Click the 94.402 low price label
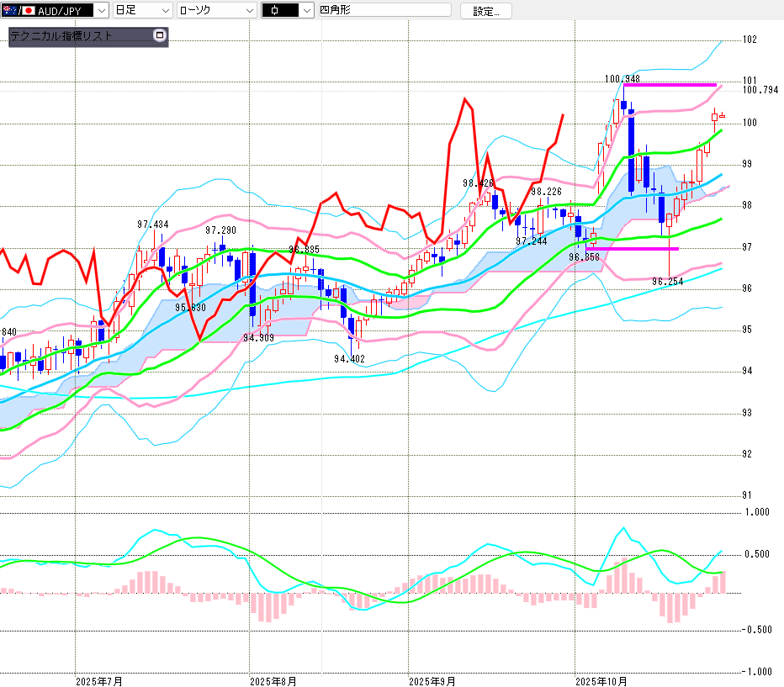Screen dimensions: 784x687 pyautogui.click(x=349, y=358)
